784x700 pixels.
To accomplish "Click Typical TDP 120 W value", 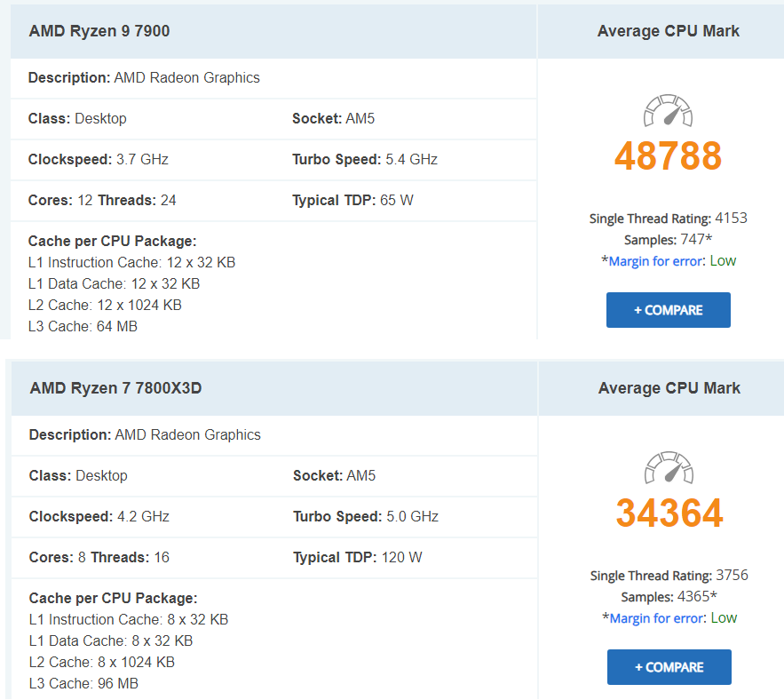I will pos(401,558).
